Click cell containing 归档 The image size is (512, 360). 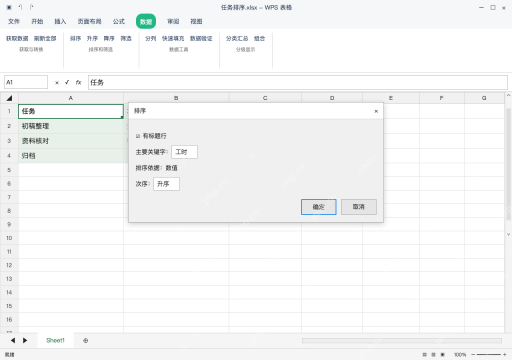pyautogui.click(x=71, y=156)
